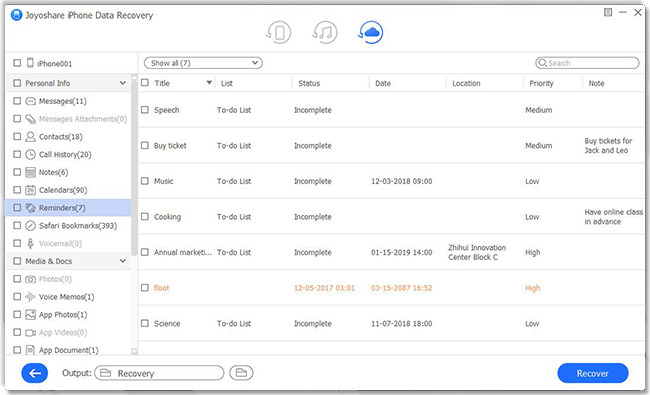
Task: Click the Output Recovery path field
Action: 159,373
